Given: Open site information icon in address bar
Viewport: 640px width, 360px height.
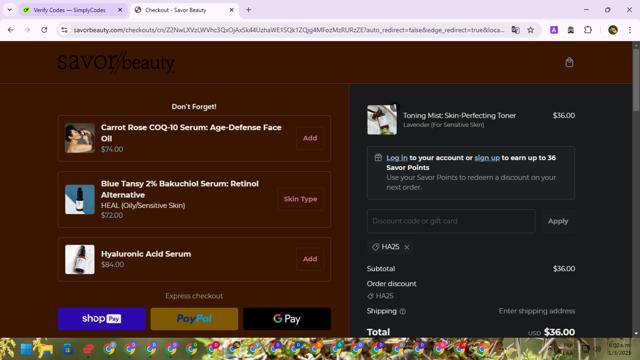Looking at the screenshot, I should (x=64, y=30).
